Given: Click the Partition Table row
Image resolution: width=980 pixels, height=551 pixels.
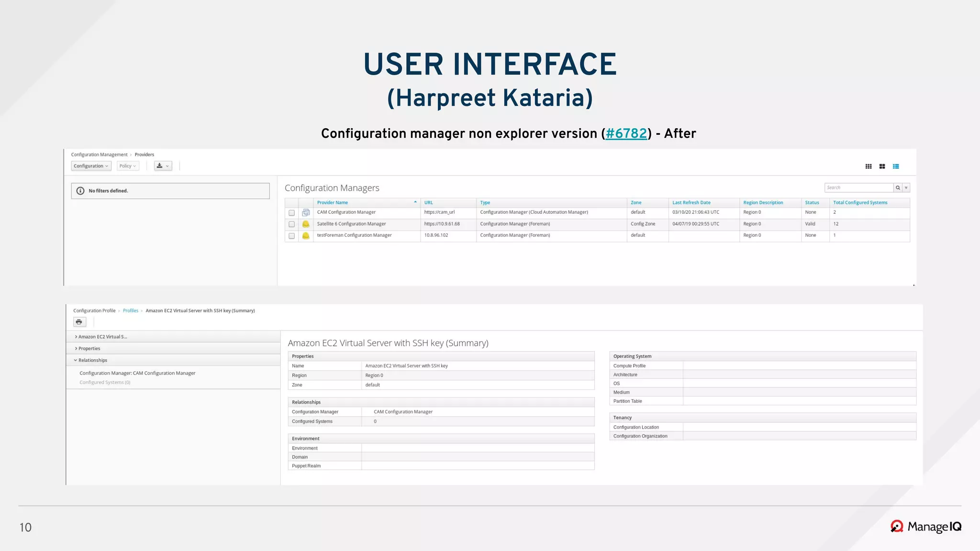Looking at the screenshot, I should coord(763,401).
